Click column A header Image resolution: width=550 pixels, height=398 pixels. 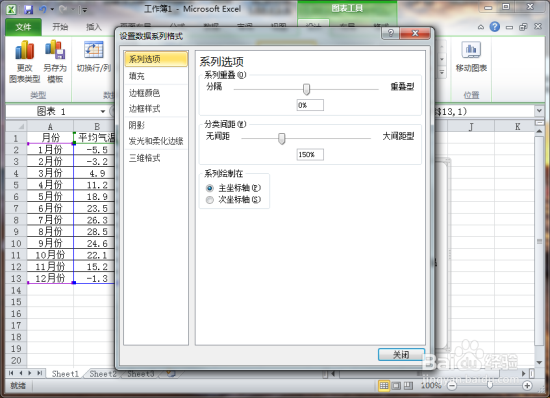pos(50,126)
